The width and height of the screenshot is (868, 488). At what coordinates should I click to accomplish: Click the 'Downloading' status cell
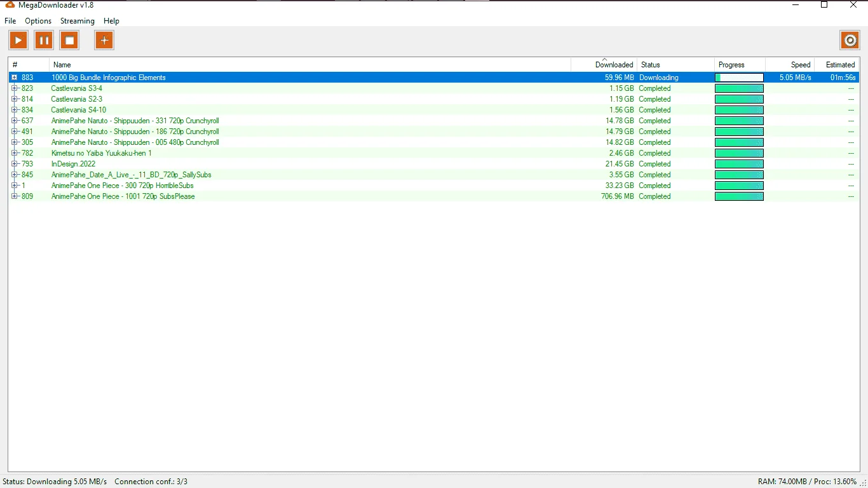point(659,78)
